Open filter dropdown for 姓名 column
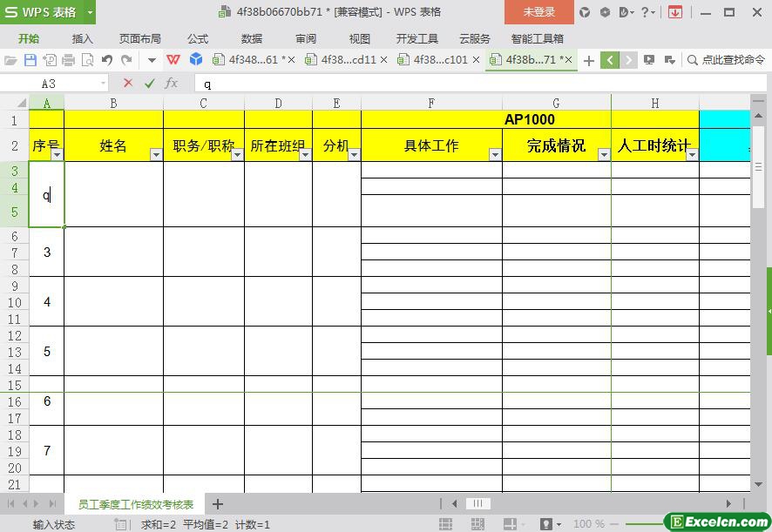Image resolution: width=772 pixels, height=532 pixels. (156, 155)
